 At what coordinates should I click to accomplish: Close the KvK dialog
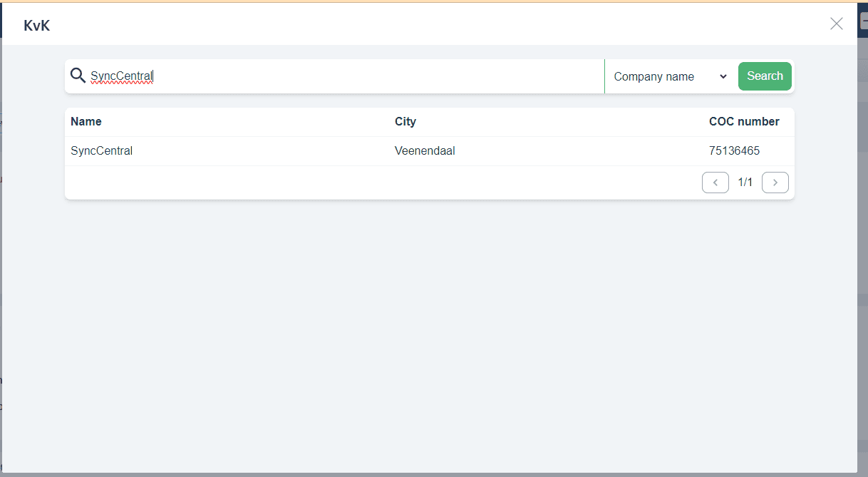[837, 24]
